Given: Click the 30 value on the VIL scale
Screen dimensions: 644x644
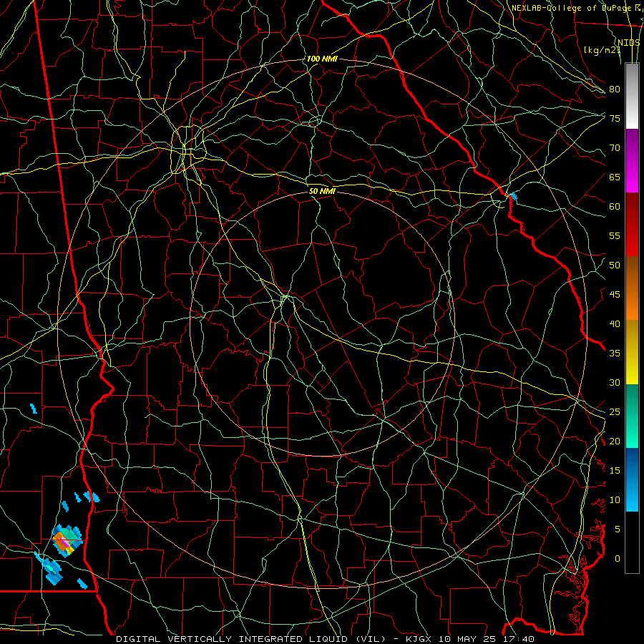Looking at the screenshot, I should coord(615,382).
